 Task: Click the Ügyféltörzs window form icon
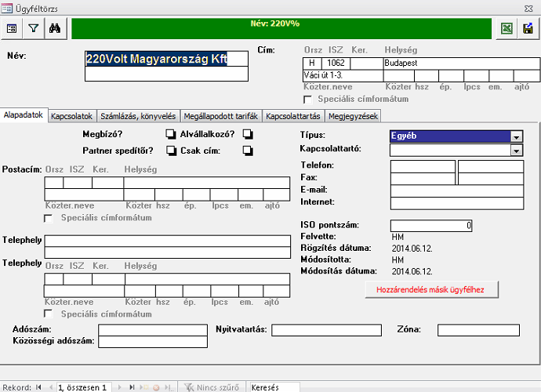point(6,8)
